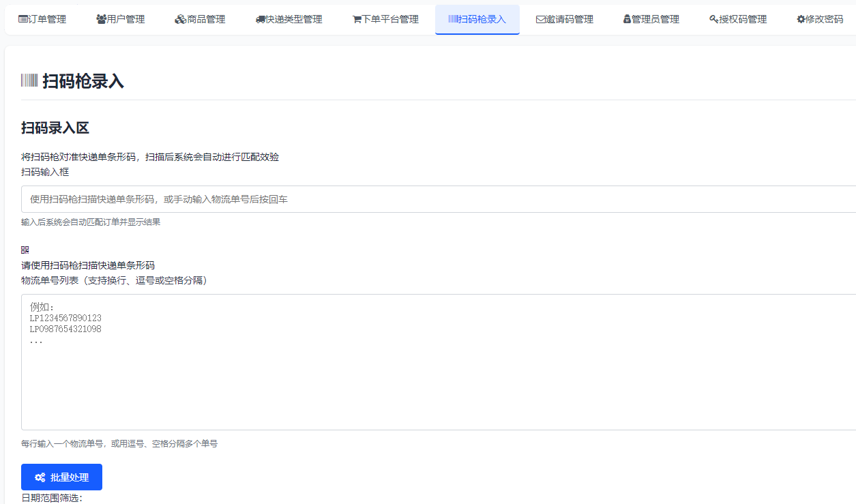Click the shopping cart icon for 下单平台管理
This screenshot has height=504, width=856.
(x=356, y=19)
